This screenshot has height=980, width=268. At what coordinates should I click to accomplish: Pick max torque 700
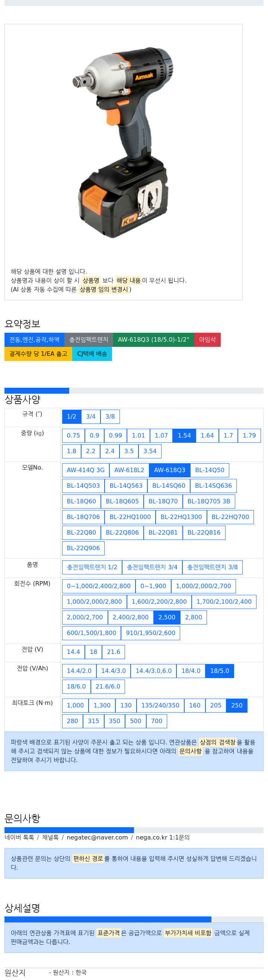pos(156,721)
